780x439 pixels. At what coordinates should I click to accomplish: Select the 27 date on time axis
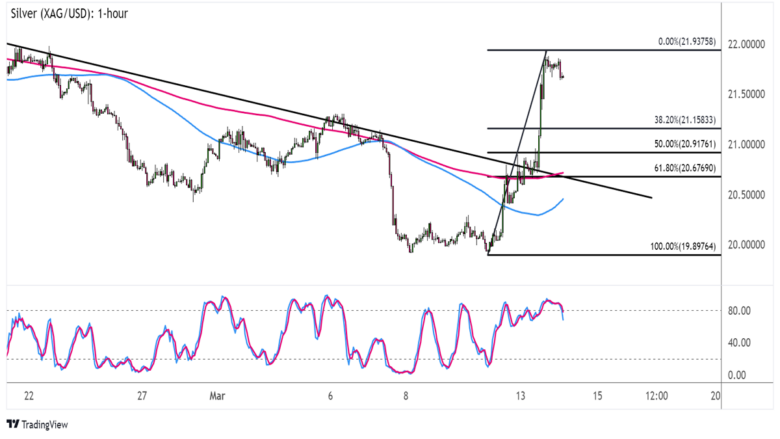[143, 396]
